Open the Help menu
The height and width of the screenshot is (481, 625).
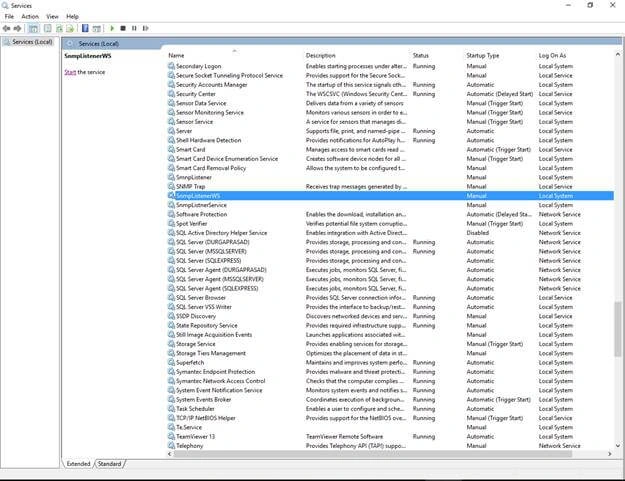click(72, 17)
